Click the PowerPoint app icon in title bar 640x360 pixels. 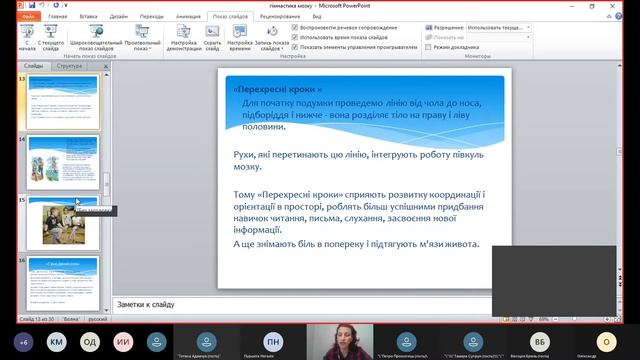pos(21,5)
